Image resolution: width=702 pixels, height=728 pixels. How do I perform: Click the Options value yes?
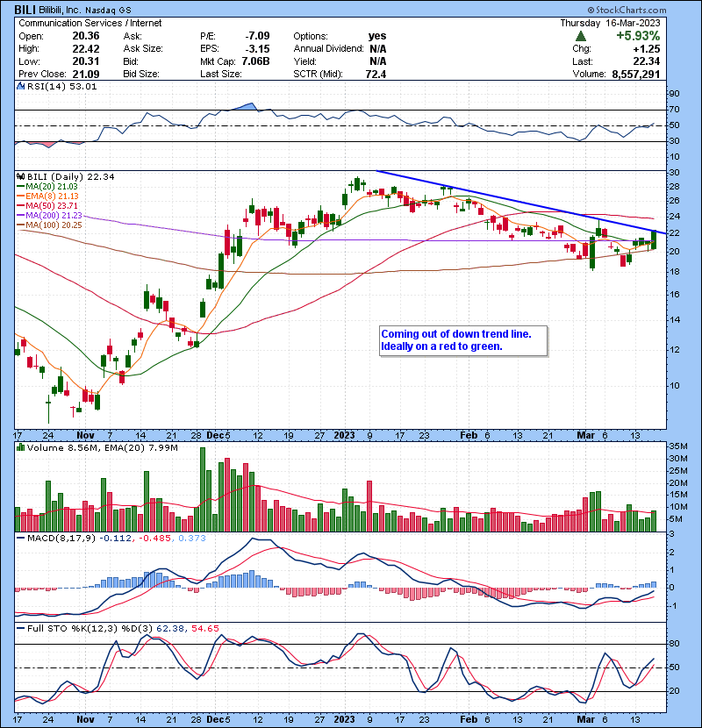[x=377, y=36]
